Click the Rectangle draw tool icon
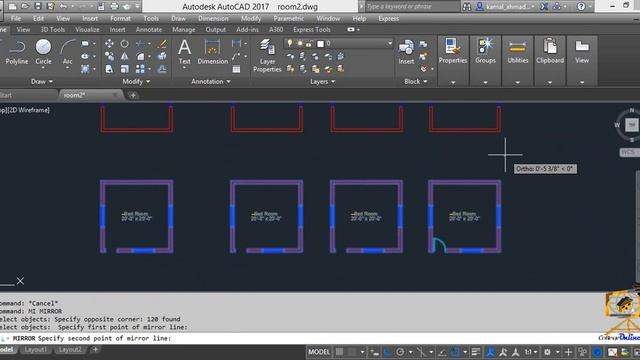This screenshot has width=640, height=360. pyautogui.click(x=85, y=43)
